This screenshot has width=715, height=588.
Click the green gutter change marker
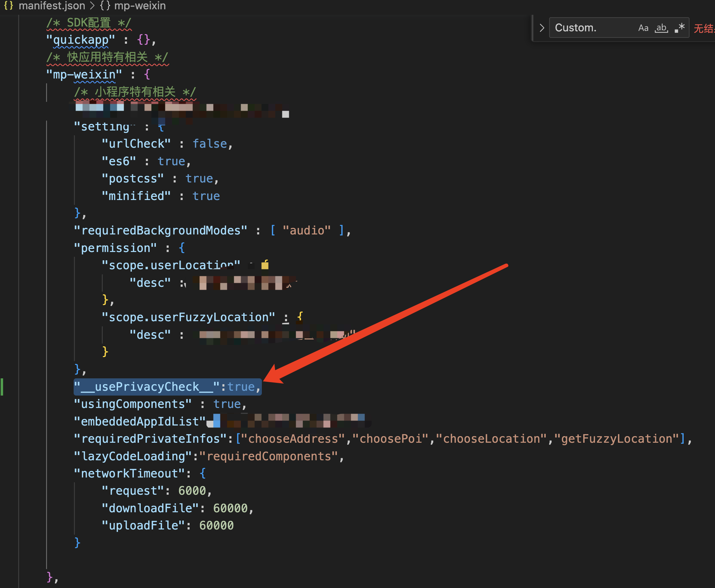2,387
